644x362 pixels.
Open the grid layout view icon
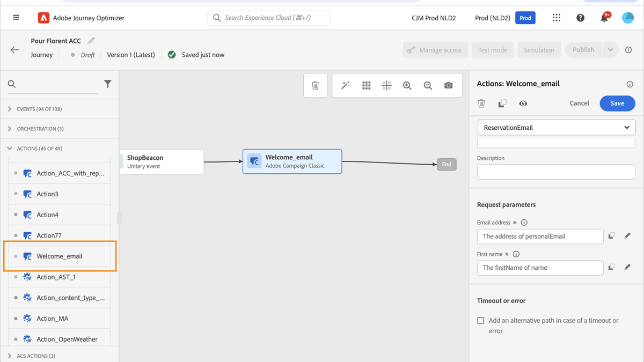(366, 85)
